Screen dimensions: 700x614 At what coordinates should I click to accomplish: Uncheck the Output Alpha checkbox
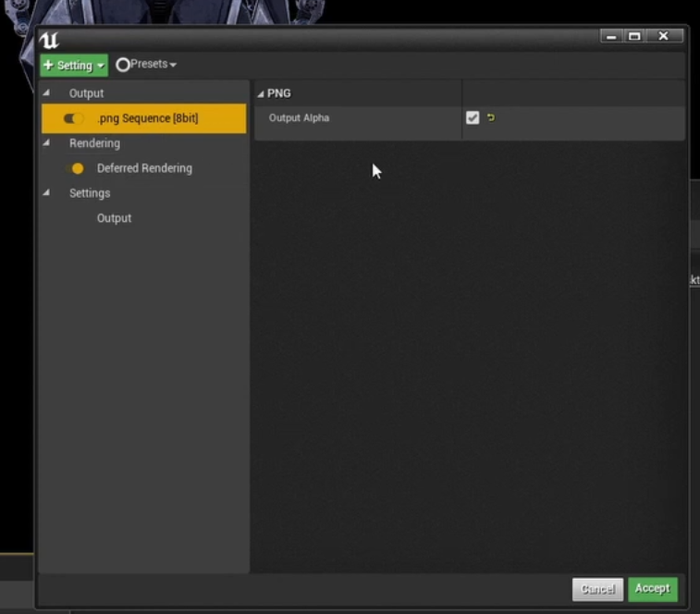pyautogui.click(x=473, y=117)
